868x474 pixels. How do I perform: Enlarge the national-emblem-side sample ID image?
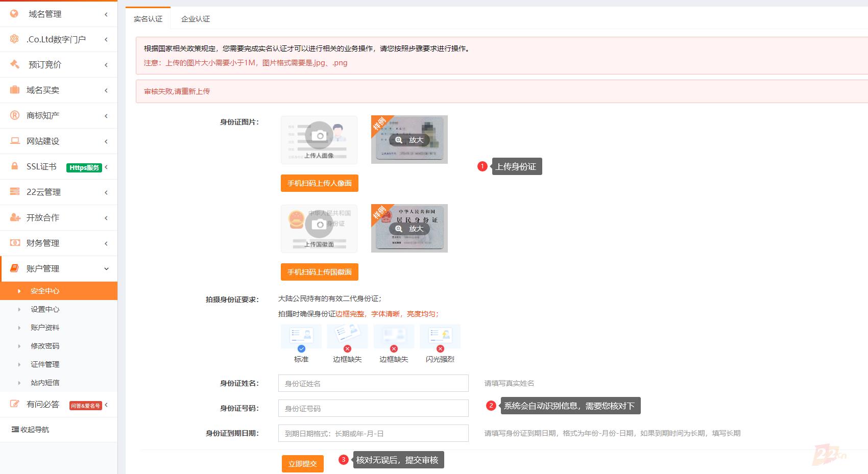[409, 229]
